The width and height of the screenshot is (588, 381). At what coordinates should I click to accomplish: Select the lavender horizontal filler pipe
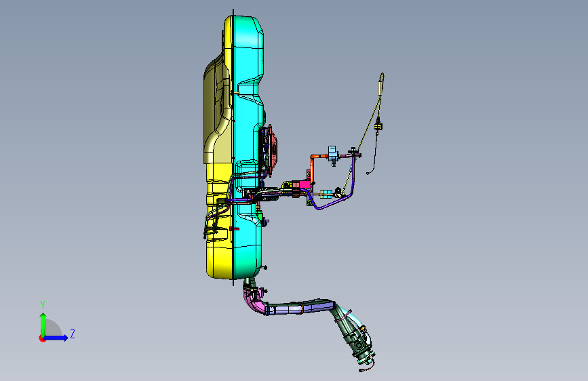[x=300, y=308]
